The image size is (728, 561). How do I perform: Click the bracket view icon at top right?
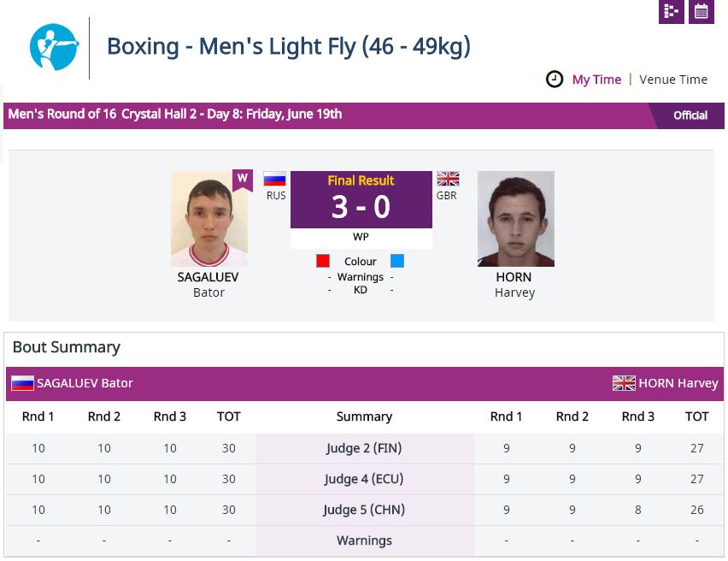click(672, 11)
